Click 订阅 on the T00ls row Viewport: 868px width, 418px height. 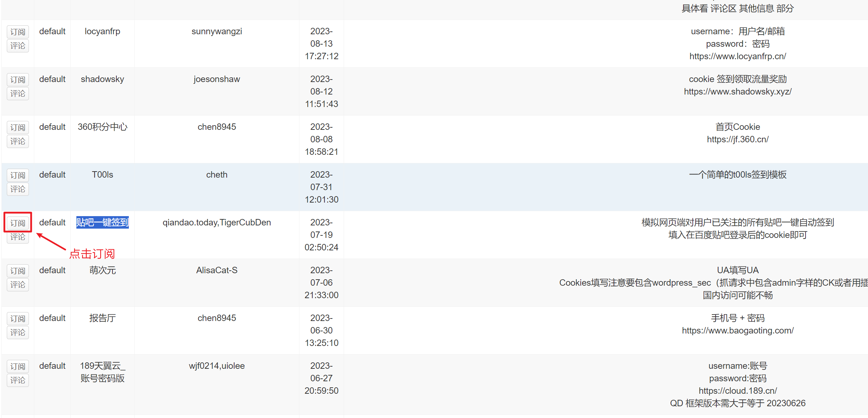[x=17, y=175]
